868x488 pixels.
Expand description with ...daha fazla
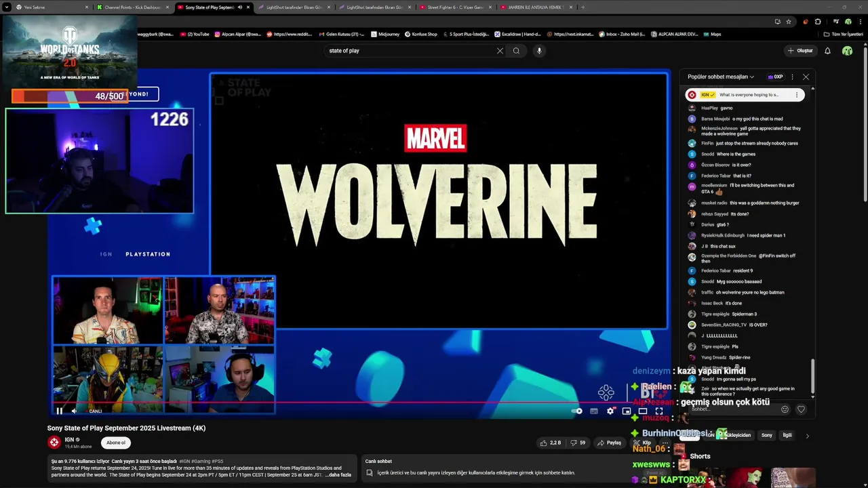click(x=338, y=474)
